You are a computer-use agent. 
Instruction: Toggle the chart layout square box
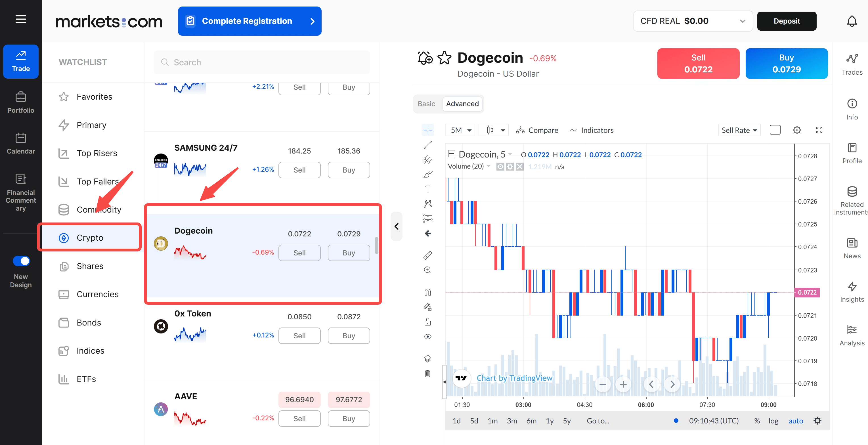(775, 130)
